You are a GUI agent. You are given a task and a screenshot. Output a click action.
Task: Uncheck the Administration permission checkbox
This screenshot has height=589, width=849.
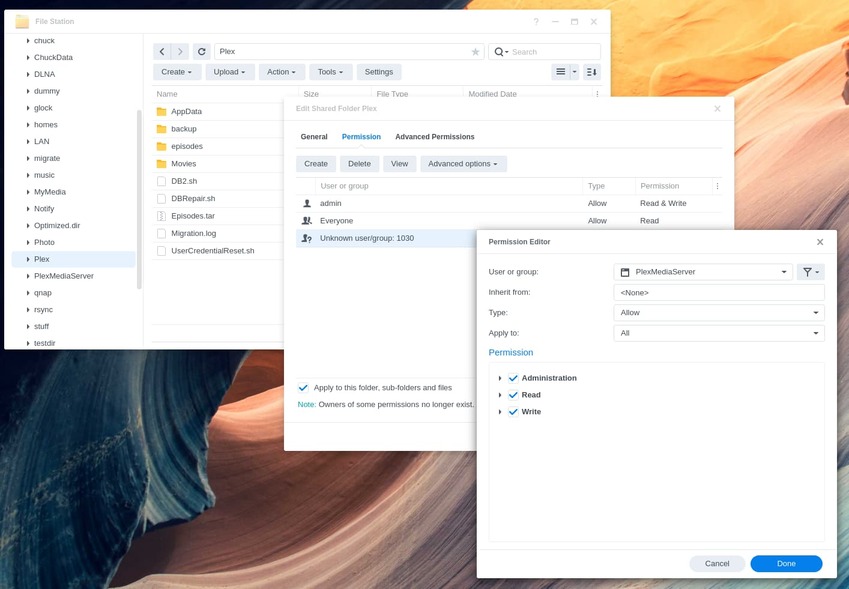point(513,378)
